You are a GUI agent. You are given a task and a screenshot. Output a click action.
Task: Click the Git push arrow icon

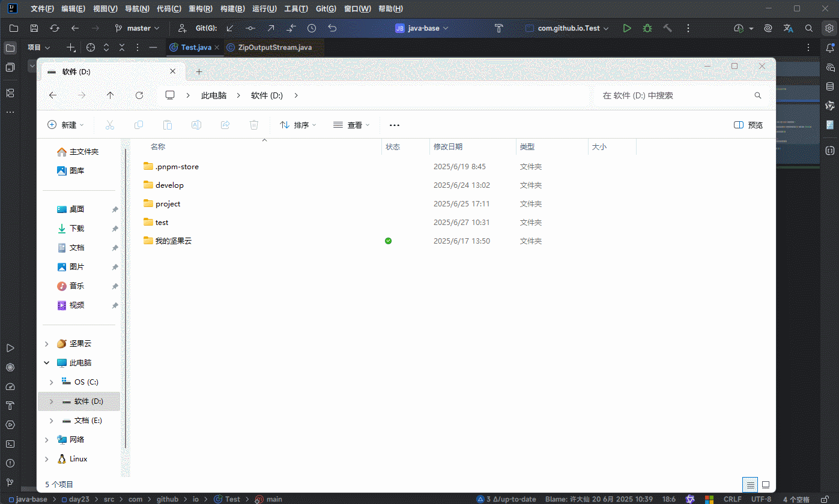(271, 28)
